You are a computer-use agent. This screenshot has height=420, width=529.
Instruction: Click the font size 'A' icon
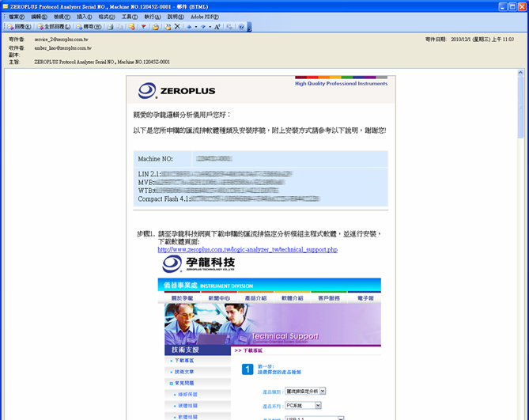(x=217, y=27)
